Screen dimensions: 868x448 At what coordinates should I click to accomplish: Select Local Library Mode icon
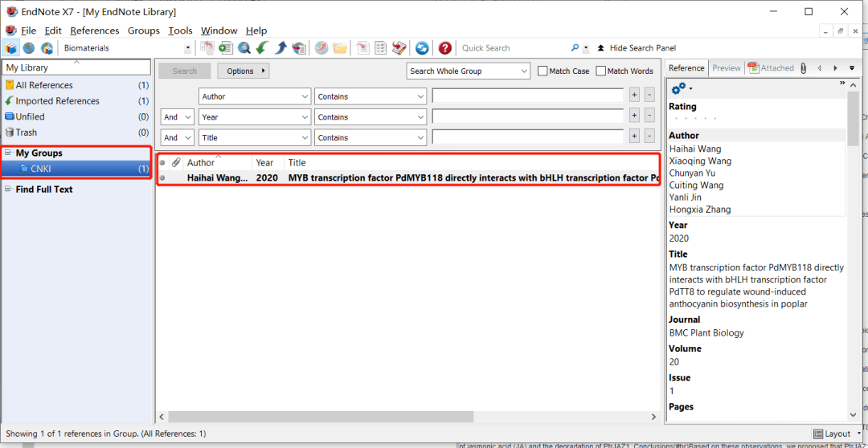click(x=10, y=48)
